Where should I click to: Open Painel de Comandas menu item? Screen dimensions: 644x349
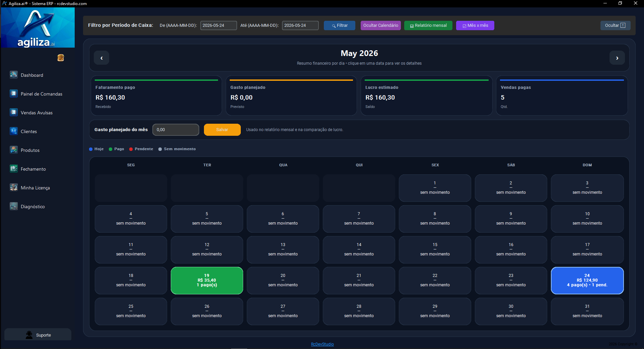point(42,94)
